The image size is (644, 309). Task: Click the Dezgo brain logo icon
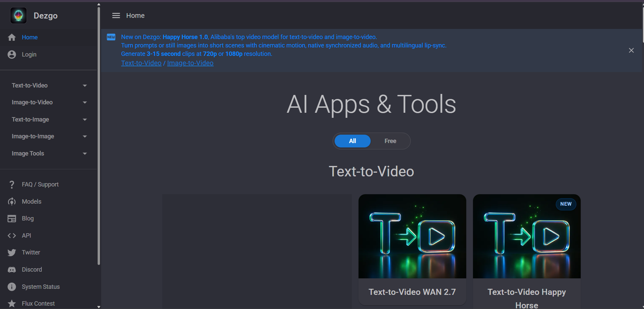click(x=19, y=15)
